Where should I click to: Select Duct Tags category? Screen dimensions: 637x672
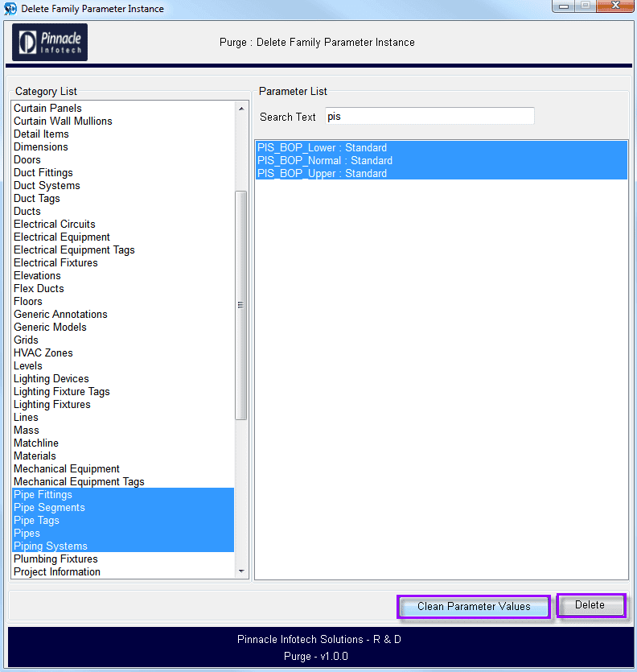tap(123, 198)
